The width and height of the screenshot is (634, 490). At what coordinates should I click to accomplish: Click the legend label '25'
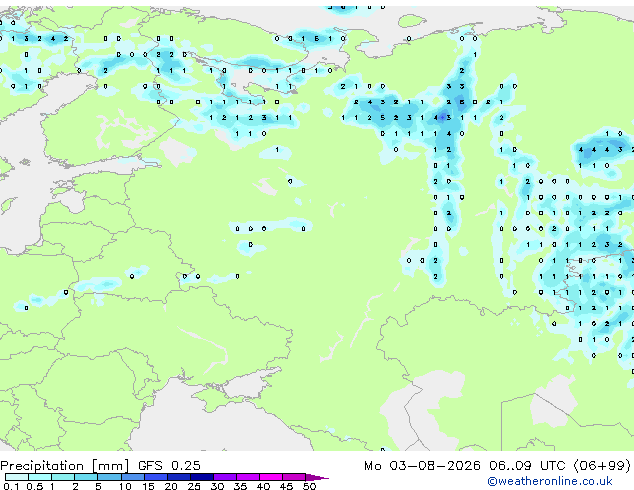(x=194, y=486)
